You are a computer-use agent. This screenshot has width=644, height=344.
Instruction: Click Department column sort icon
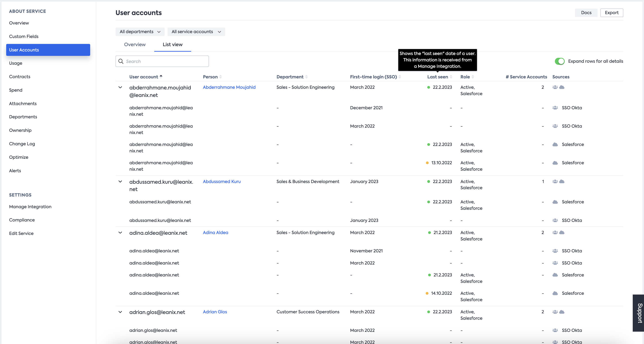(306, 77)
